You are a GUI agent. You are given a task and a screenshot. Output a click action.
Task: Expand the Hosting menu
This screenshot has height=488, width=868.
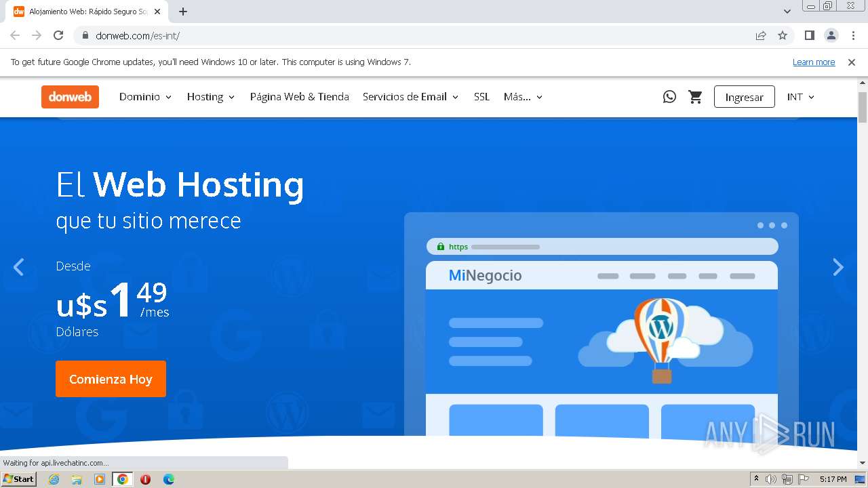click(211, 97)
